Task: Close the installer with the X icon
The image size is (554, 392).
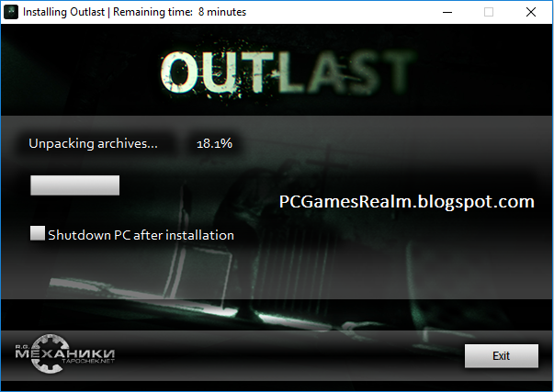Action: [531, 12]
